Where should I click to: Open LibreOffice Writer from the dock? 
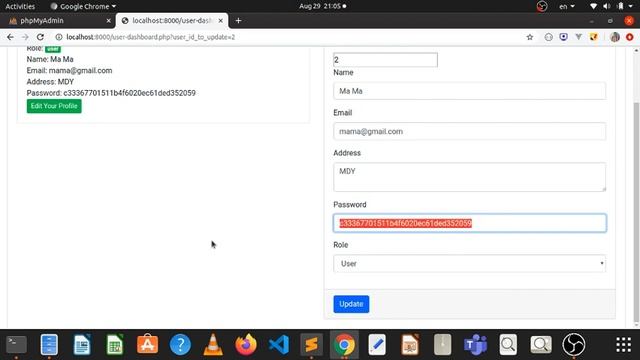(82, 345)
